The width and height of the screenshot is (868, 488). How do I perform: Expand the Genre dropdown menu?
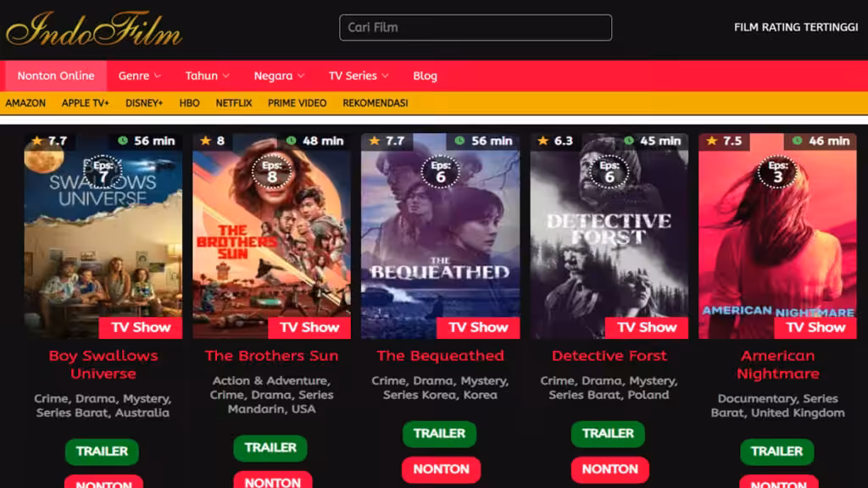[140, 75]
